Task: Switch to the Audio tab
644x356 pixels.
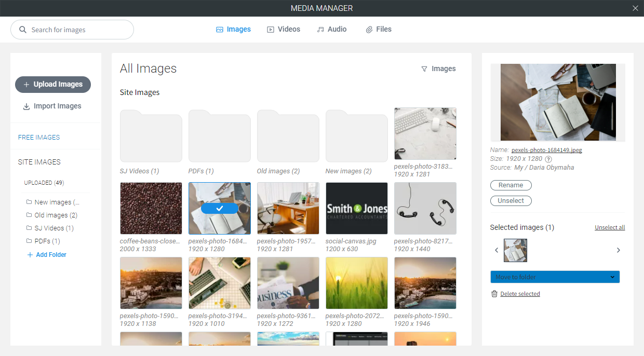Action: coord(332,30)
